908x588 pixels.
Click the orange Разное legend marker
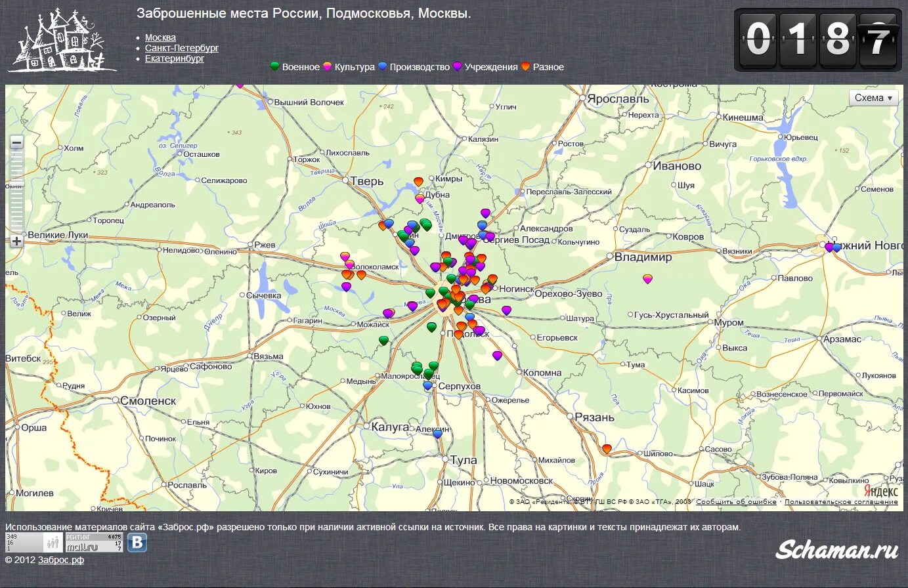click(526, 66)
